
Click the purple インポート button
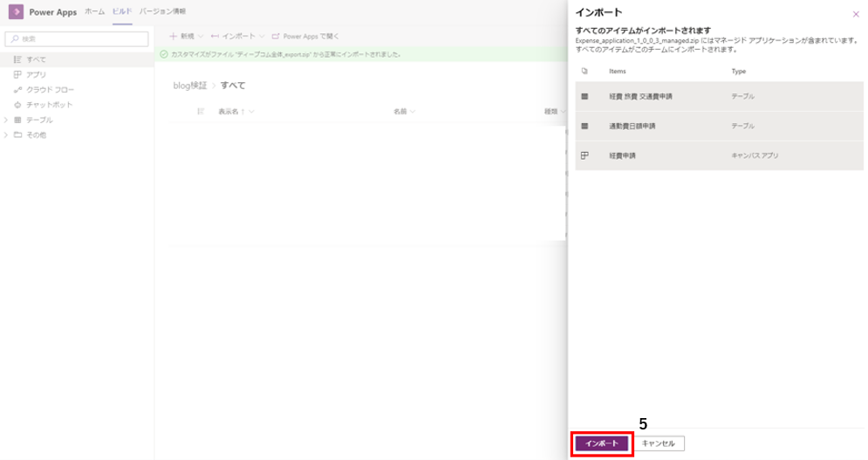click(601, 443)
